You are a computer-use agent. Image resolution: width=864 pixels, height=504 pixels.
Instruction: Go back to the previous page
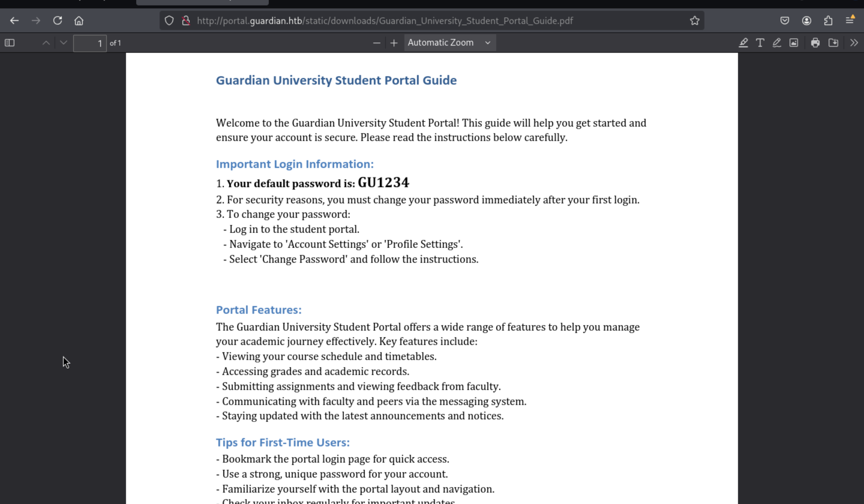(14, 21)
